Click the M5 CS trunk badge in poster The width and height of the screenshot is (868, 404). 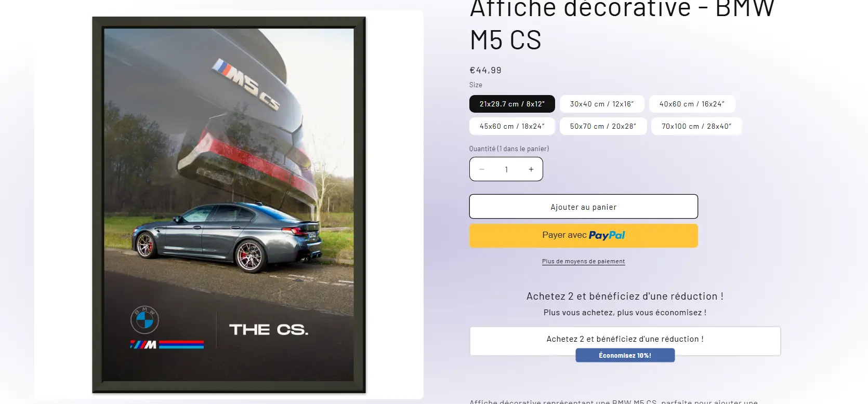[x=246, y=84]
